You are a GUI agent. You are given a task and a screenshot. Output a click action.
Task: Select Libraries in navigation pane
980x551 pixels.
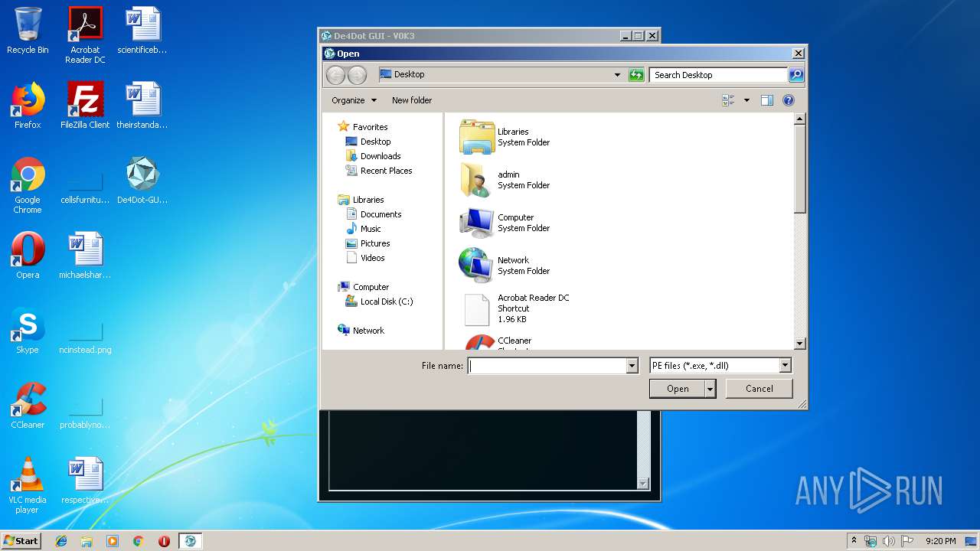pyautogui.click(x=361, y=200)
